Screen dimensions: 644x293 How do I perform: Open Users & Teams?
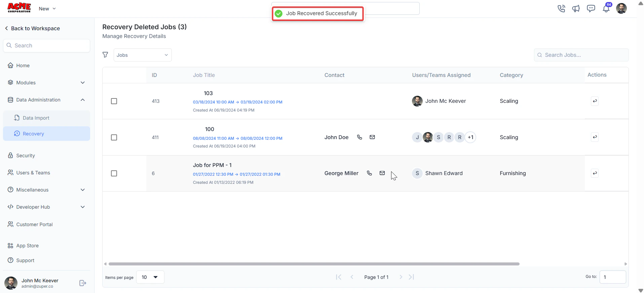coord(46,173)
